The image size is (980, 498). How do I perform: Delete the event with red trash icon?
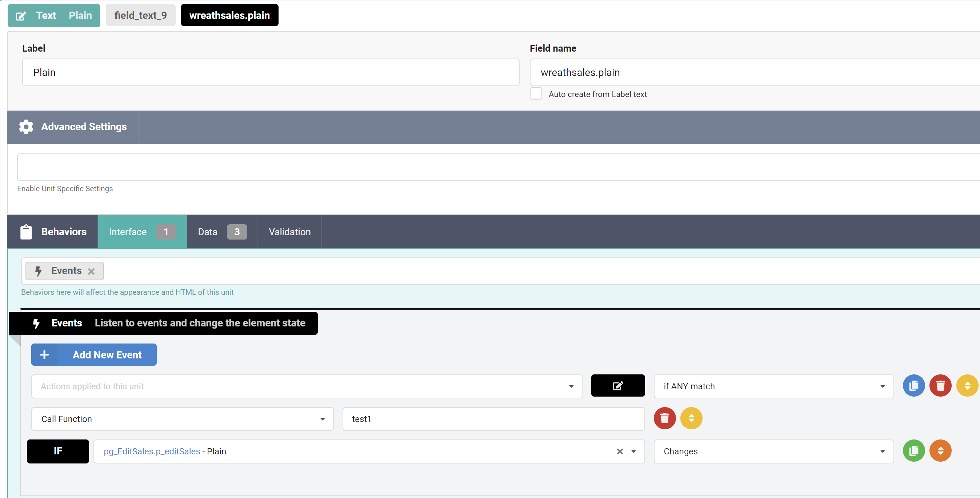(x=940, y=385)
